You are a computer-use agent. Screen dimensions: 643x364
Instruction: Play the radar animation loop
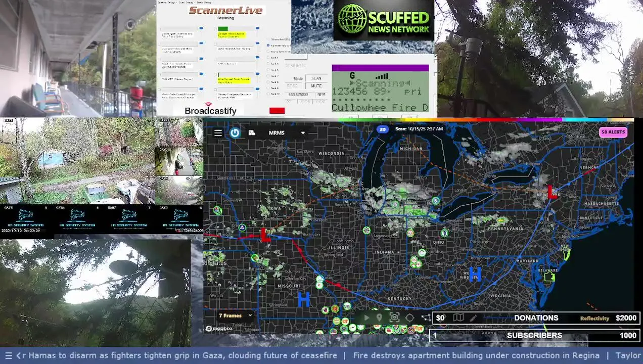[x=367, y=317]
